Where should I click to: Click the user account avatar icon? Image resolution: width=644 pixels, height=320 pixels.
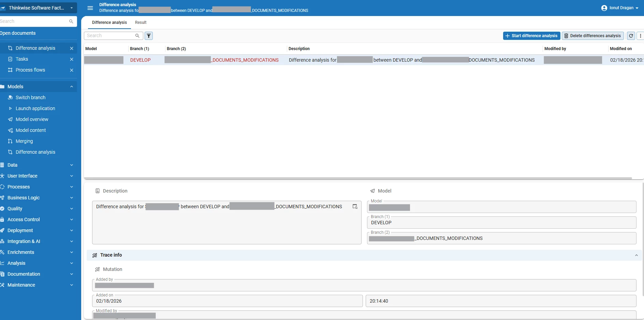[x=604, y=8]
